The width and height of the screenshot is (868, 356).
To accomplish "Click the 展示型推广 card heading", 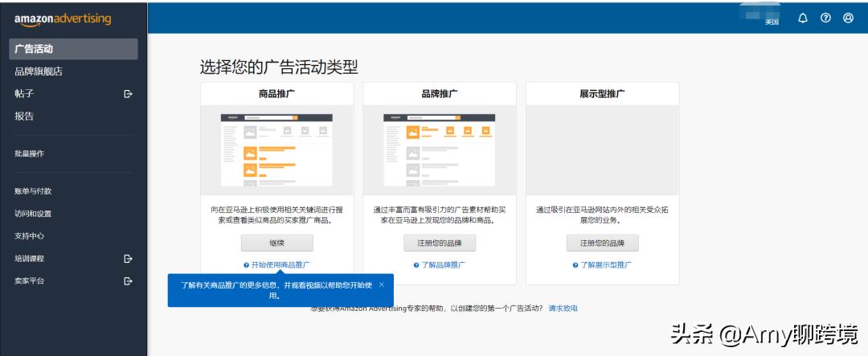I will tap(602, 93).
